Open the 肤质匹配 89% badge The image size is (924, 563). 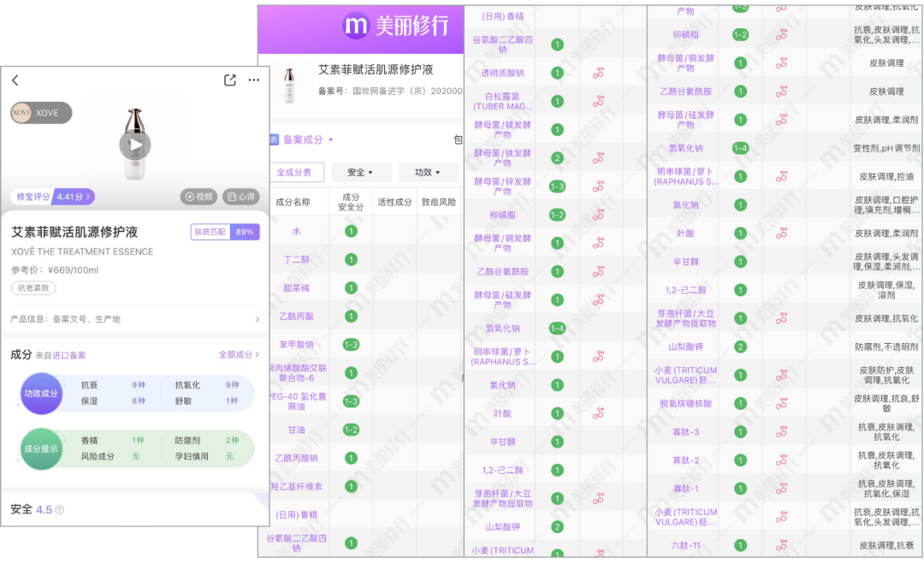click(x=225, y=232)
